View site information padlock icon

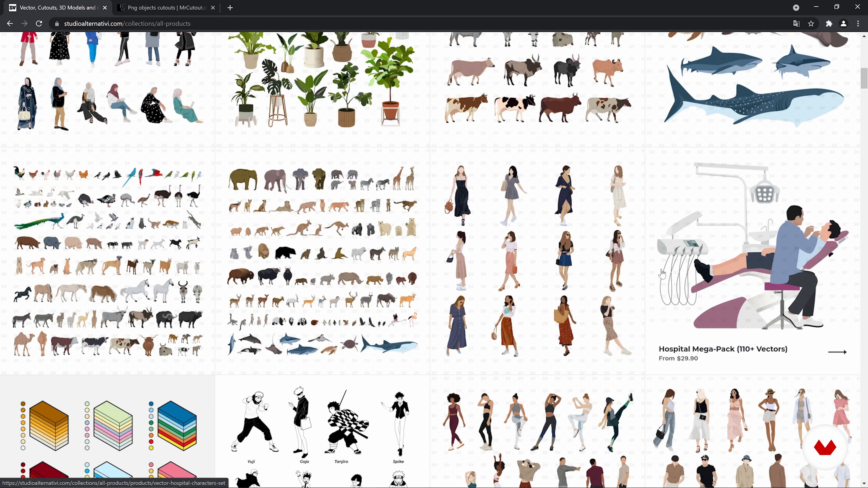pos(57,23)
